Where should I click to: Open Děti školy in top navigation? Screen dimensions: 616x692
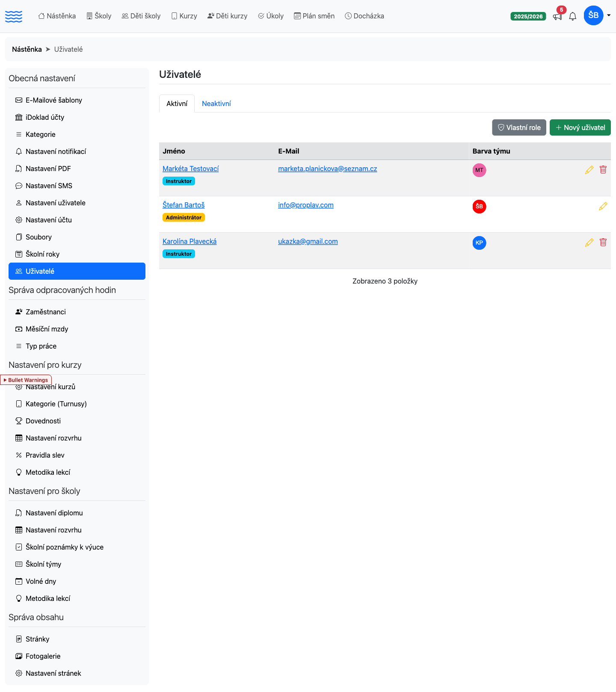tap(141, 16)
